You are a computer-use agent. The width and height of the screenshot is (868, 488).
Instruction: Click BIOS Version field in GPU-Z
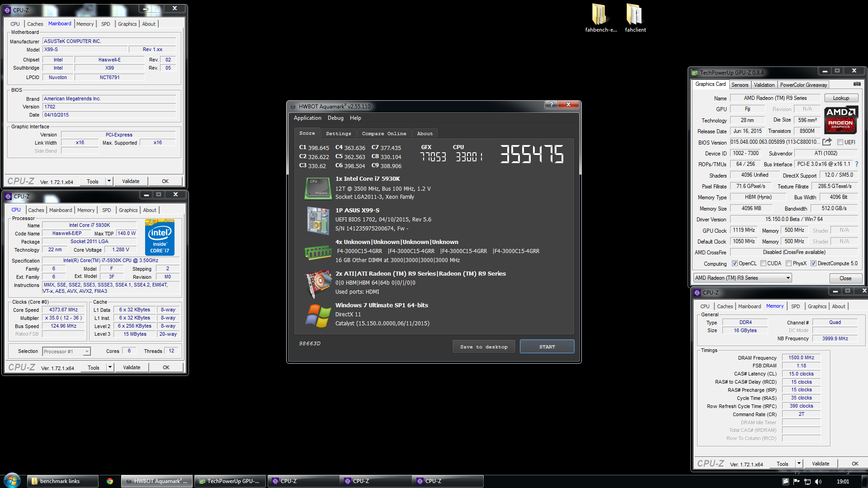click(775, 142)
